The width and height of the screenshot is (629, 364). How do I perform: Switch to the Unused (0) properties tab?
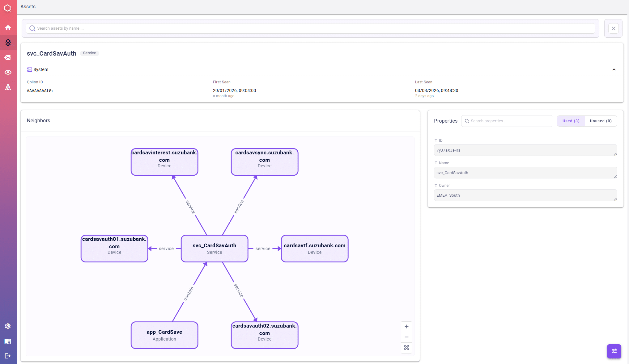pos(601,121)
